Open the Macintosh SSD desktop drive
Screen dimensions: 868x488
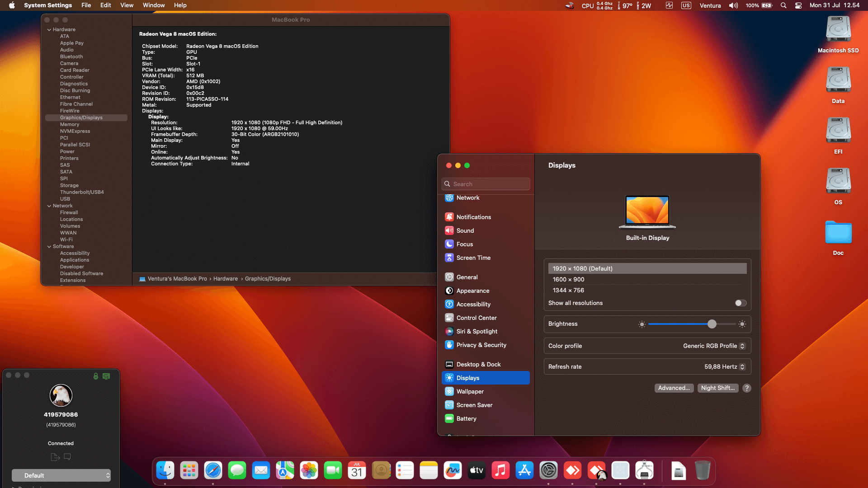click(838, 35)
